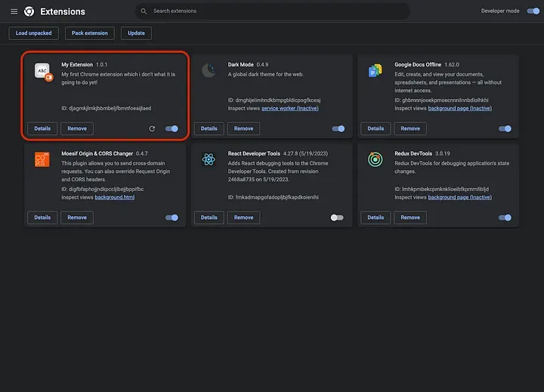Open Dark Mode service worker (Inactive) link
The image size is (544, 392).
click(x=289, y=108)
